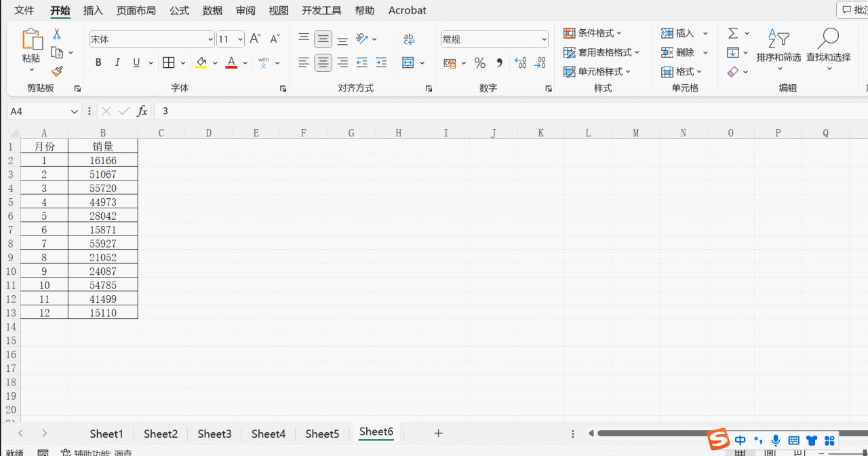Open the 文件 menu

[24, 10]
